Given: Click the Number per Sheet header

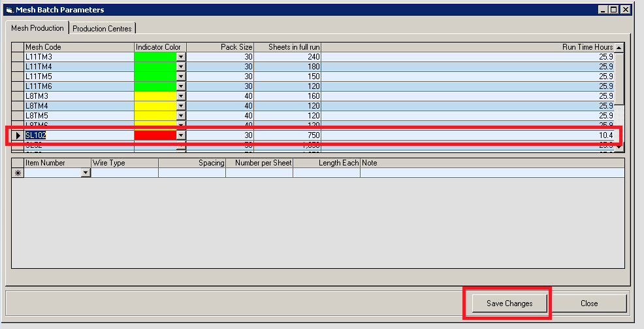Looking at the screenshot, I should 259,163.
